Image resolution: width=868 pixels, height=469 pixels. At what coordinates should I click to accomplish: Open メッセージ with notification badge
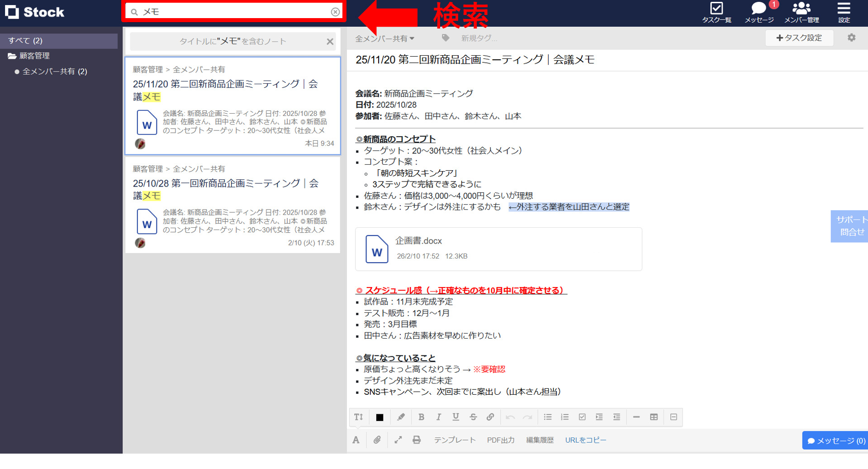click(758, 11)
